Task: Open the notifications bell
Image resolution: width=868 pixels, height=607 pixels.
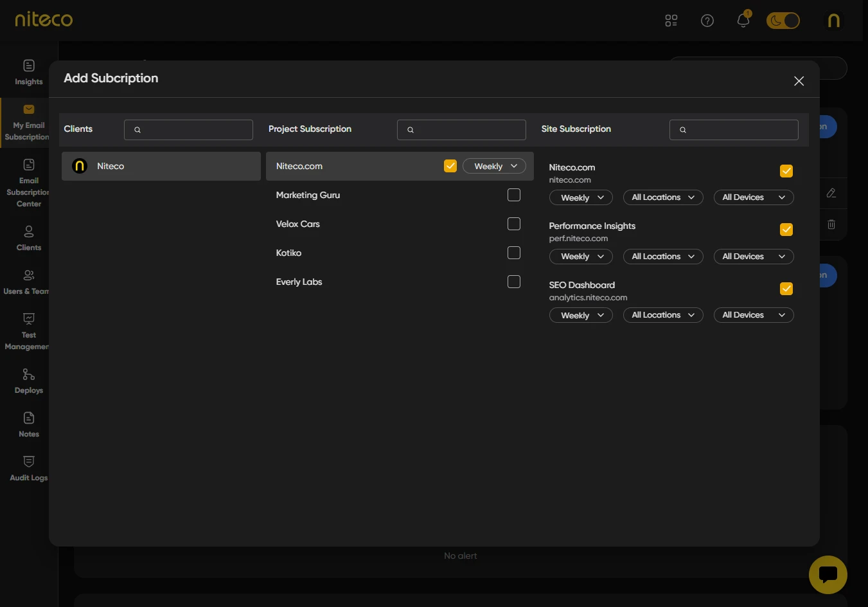Action: pyautogui.click(x=743, y=20)
